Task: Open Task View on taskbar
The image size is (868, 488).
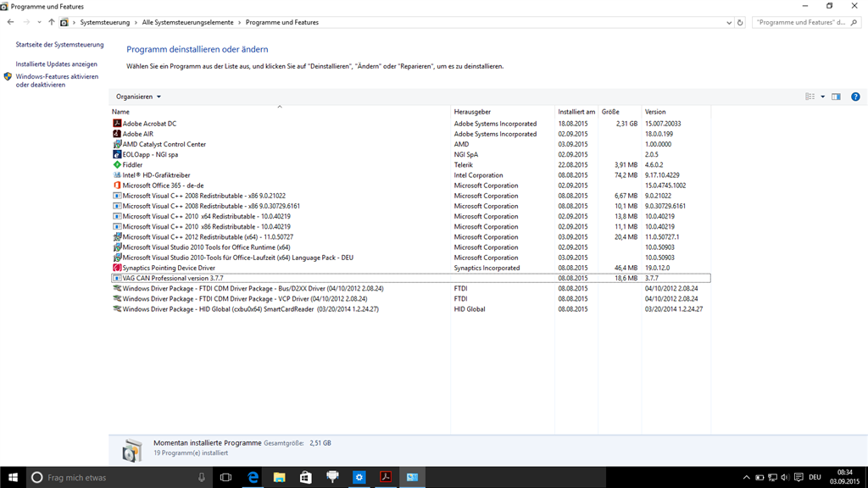Action: (x=225, y=477)
